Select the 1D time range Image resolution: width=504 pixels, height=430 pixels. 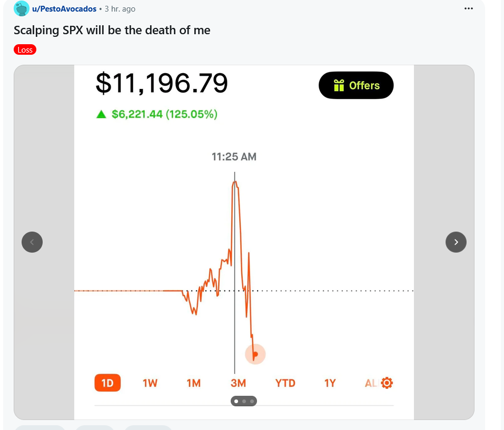[107, 383]
